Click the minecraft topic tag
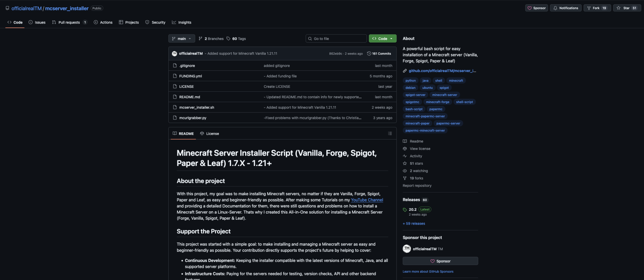 (456, 81)
